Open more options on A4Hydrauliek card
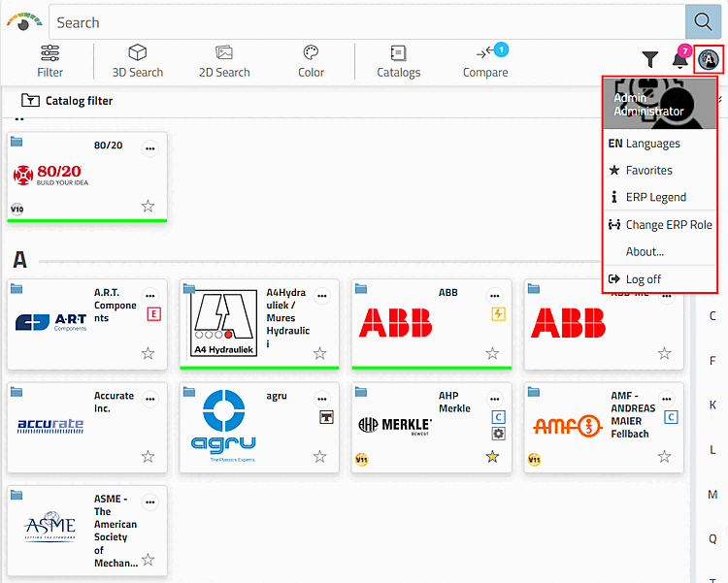728x583 pixels. [x=321, y=296]
